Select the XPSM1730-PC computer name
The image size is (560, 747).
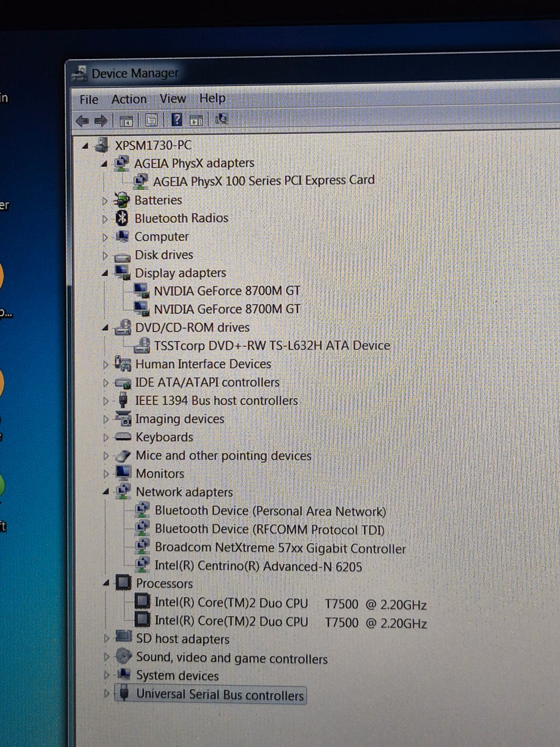[x=153, y=145]
